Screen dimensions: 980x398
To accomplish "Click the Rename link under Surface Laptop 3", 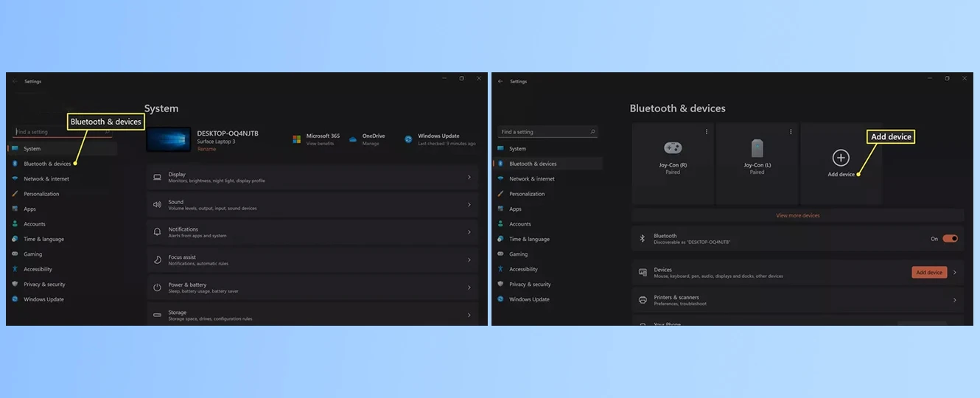I will tap(206, 149).
